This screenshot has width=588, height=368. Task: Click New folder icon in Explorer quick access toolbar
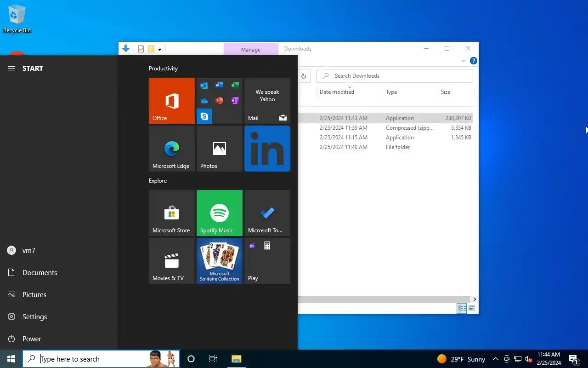click(x=151, y=49)
